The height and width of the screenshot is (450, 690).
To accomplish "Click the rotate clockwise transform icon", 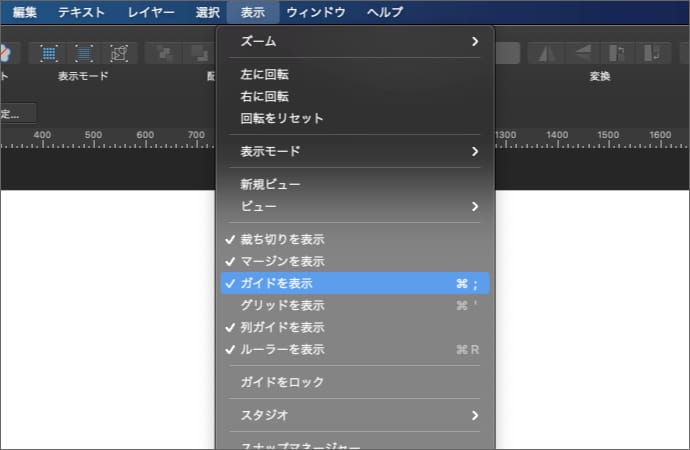I will [x=654, y=53].
